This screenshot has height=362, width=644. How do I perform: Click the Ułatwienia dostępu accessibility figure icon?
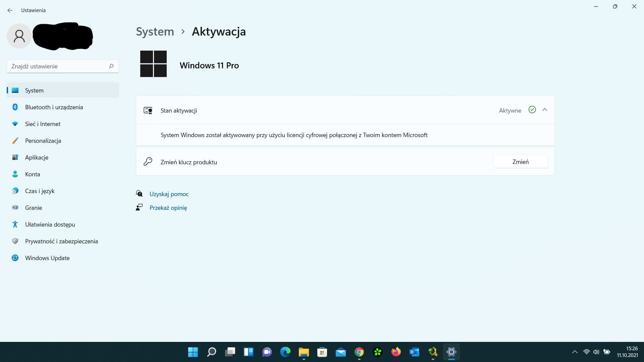coord(15,224)
